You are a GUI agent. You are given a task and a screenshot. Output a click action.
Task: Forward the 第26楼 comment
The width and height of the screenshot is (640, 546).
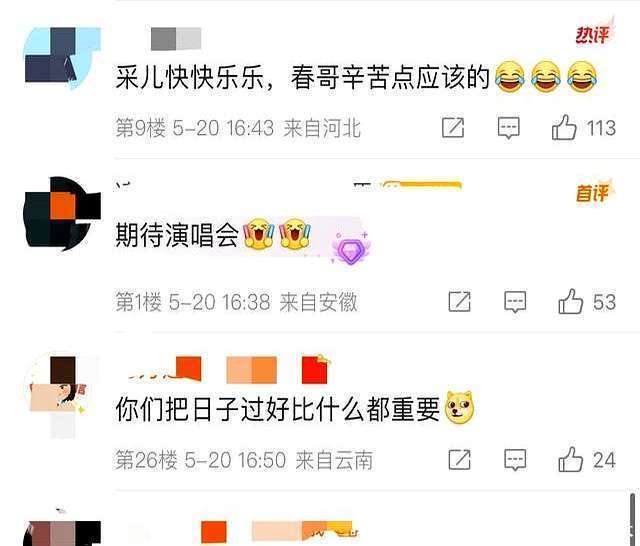(460, 459)
